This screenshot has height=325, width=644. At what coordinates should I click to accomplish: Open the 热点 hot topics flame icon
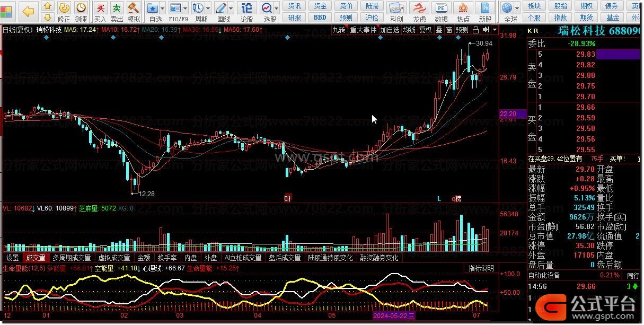pos(463,11)
